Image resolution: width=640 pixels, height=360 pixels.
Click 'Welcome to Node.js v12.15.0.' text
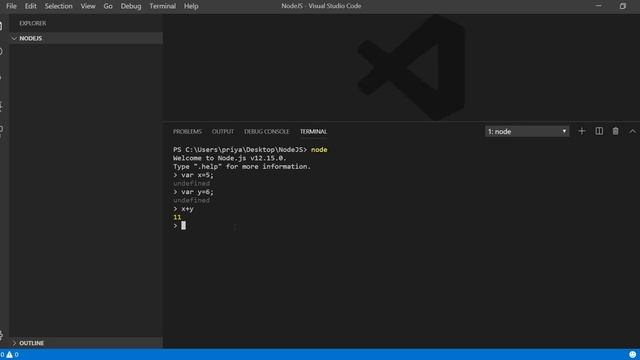click(x=230, y=158)
